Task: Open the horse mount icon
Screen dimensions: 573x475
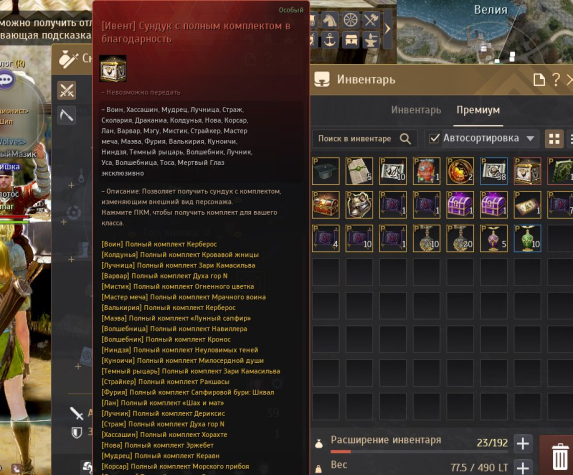Action: 330,20
